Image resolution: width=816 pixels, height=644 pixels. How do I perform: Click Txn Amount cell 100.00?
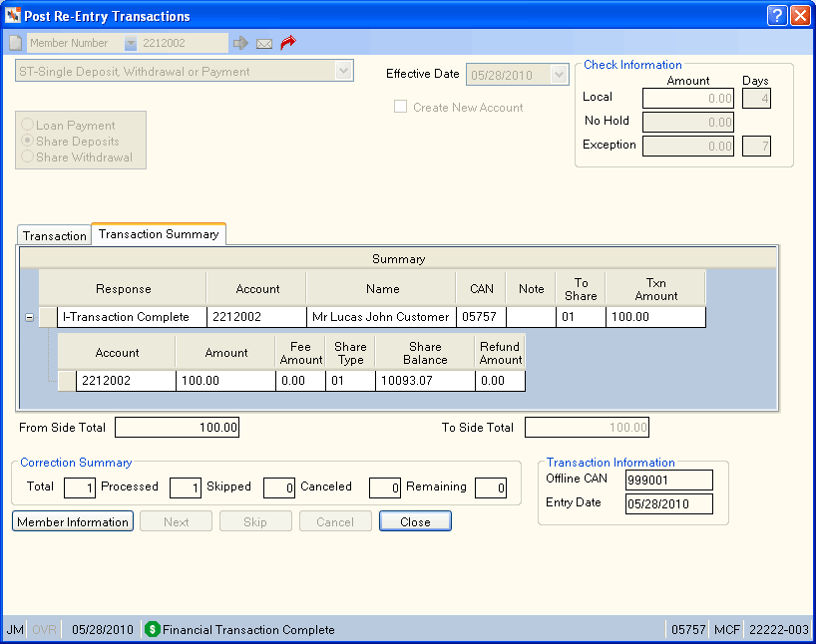[x=655, y=317]
